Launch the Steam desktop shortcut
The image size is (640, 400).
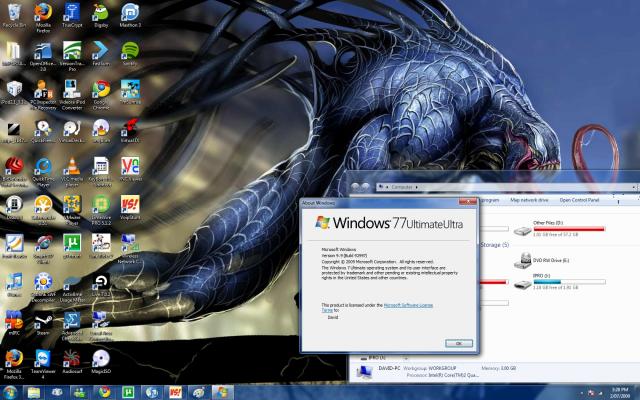(x=43, y=324)
